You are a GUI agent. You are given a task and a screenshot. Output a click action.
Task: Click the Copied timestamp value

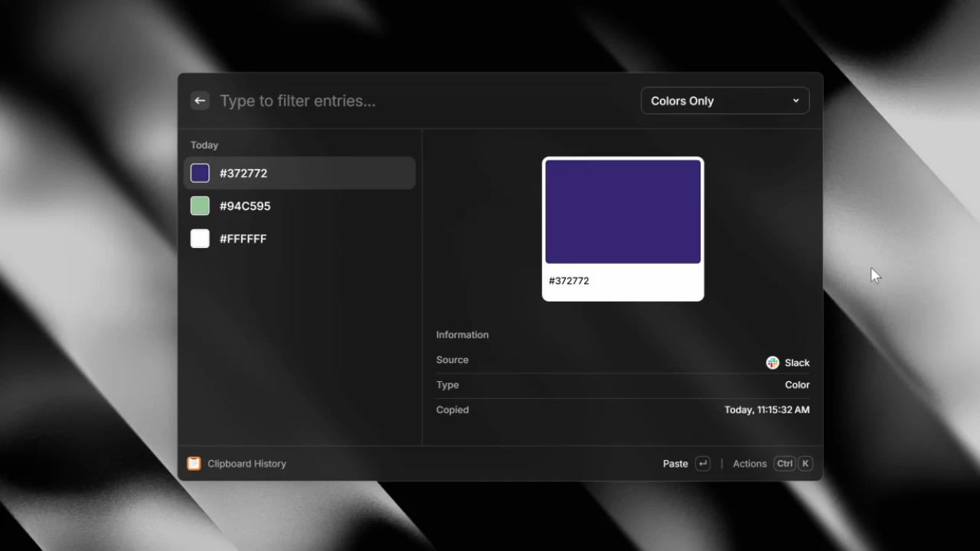click(x=766, y=409)
